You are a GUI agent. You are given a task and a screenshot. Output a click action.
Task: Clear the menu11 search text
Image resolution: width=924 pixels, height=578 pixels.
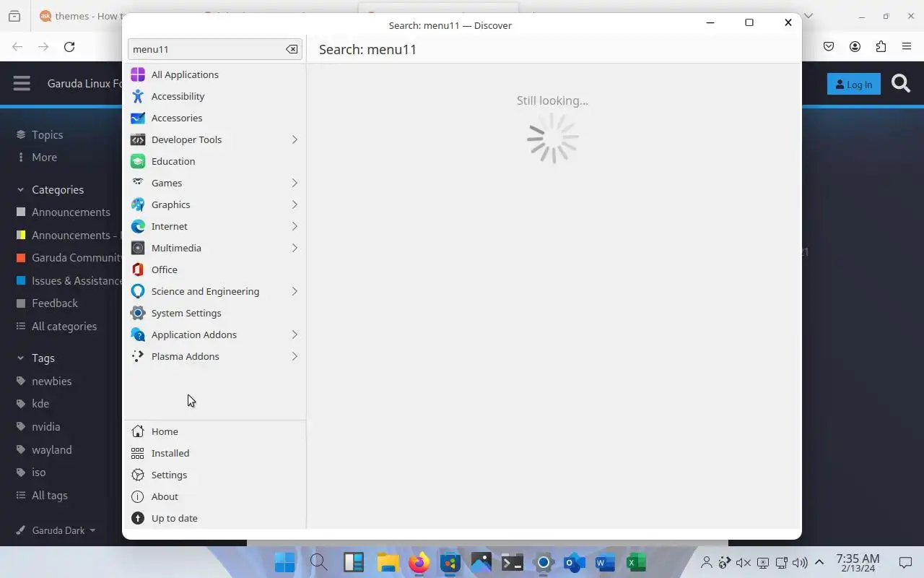[292, 49]
